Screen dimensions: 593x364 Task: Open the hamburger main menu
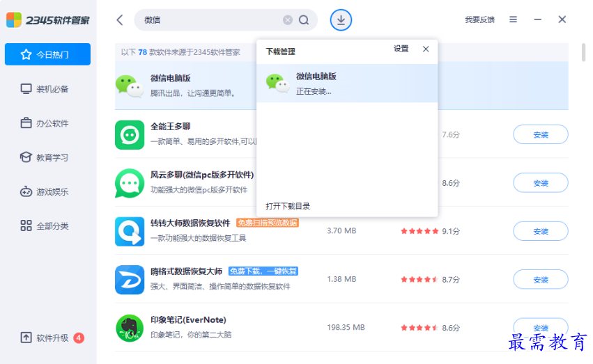[513, 19]
